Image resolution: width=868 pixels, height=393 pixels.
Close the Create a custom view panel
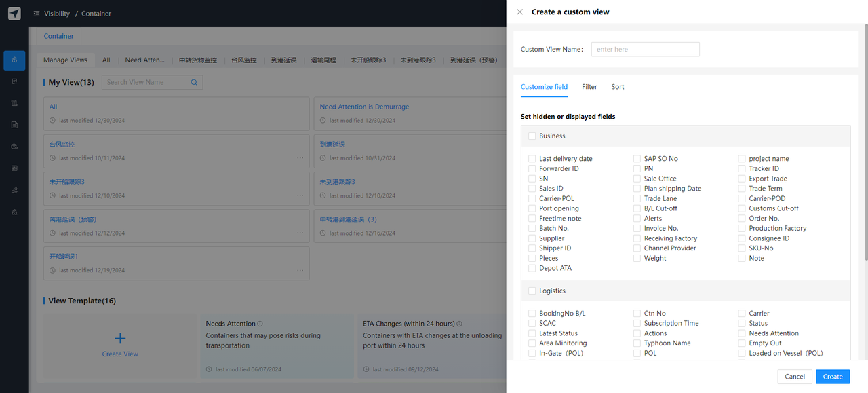pyautogui.click(x=520, y=12)
